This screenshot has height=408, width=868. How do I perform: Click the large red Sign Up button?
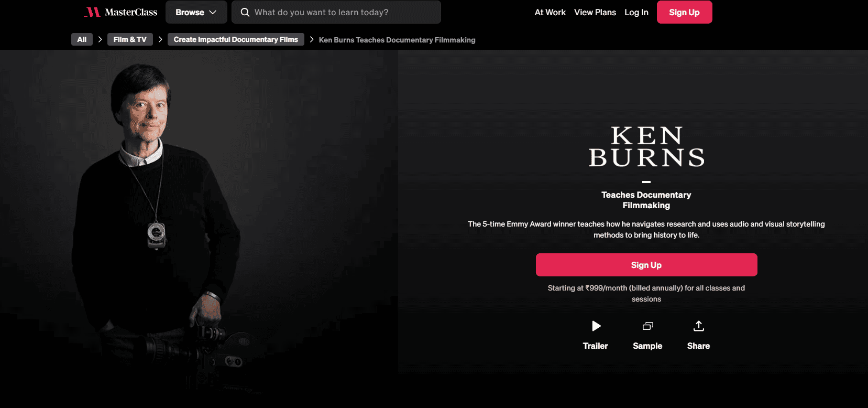[x=646, y=265]
